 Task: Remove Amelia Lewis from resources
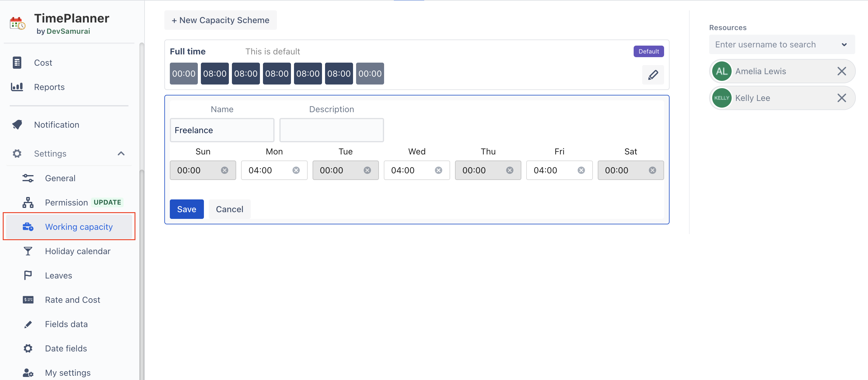[x=842, y=71]
